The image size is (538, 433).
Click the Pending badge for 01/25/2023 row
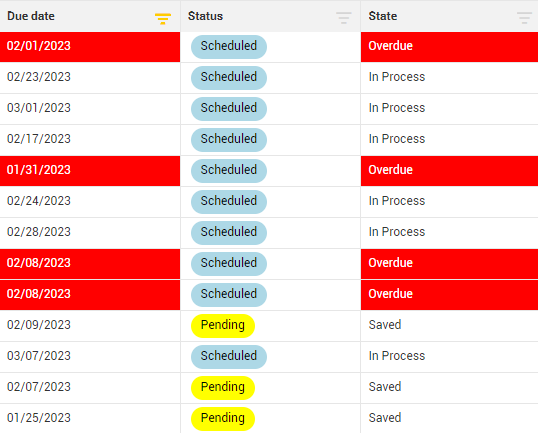click(x=223, y=419)
